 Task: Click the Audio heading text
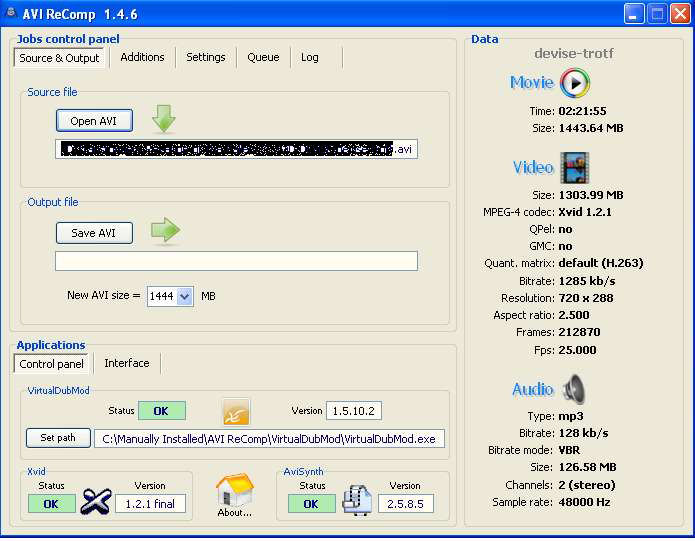coord(533,389)
